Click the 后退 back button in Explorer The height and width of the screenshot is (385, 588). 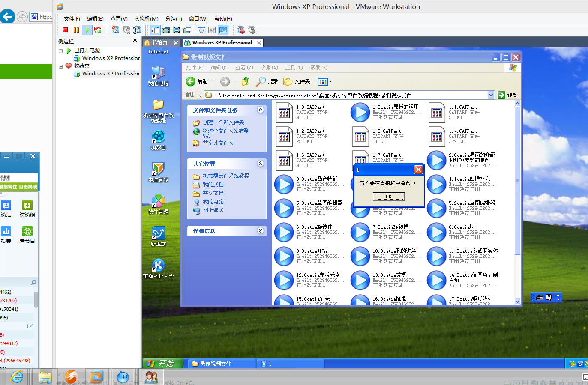coord(197,81)
